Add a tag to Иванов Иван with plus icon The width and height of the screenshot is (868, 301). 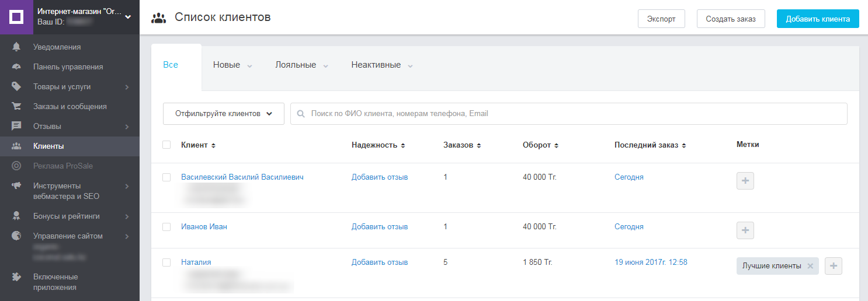(x=745, y=230)
